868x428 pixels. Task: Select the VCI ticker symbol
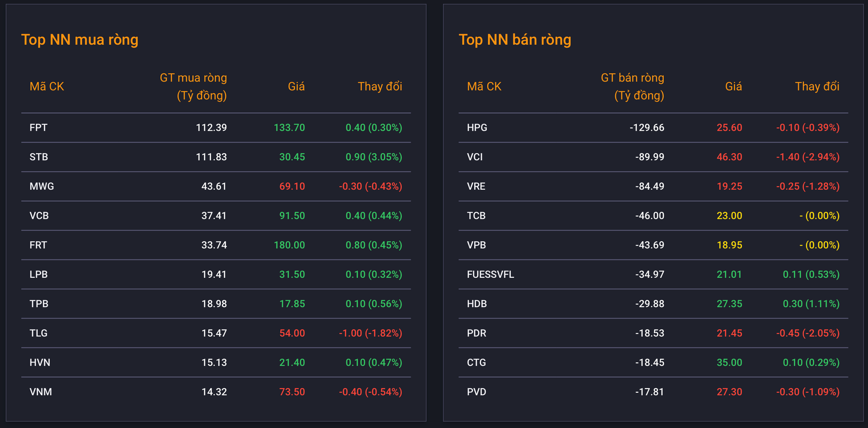tap(475, 157)
